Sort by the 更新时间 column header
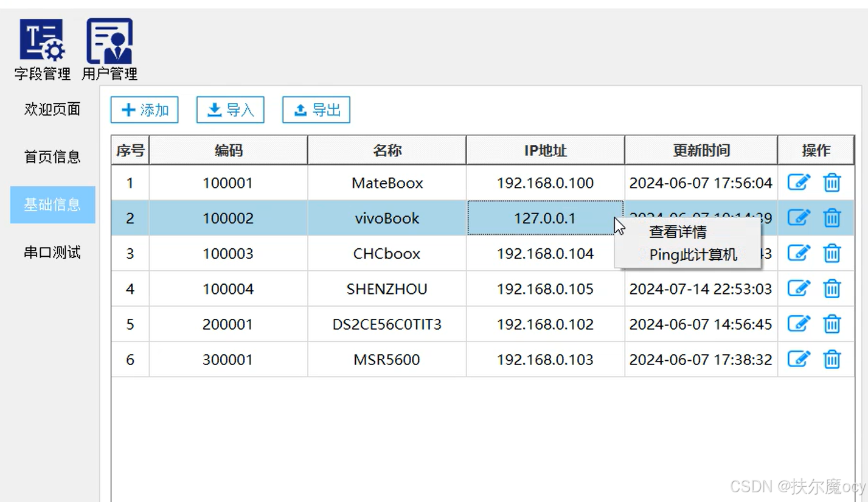Image resolution: width=868 pixels, height=502 pixels. coord(701,150)
